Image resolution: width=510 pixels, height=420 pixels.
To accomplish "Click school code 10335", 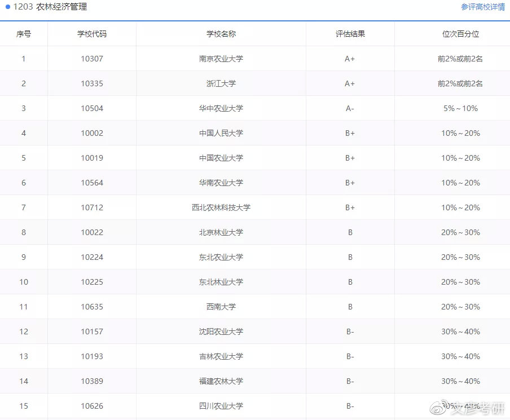I will point(92,83).
